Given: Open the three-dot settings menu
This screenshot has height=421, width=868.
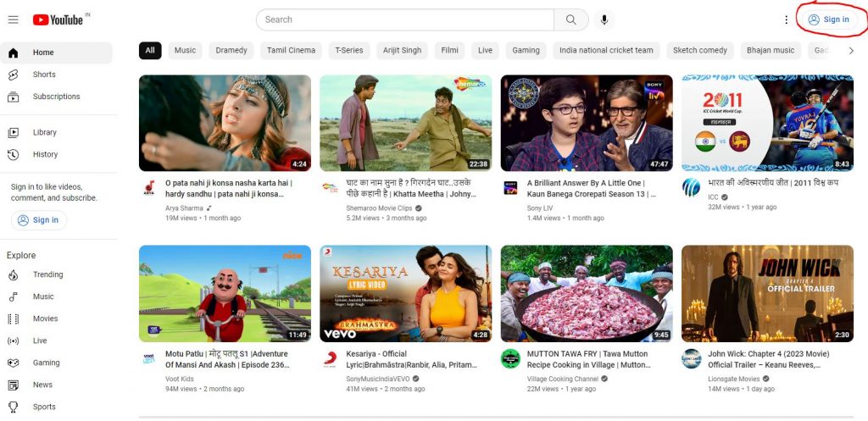Looking at the screenshot, I should pyautogui.click(x=786, y=20).
